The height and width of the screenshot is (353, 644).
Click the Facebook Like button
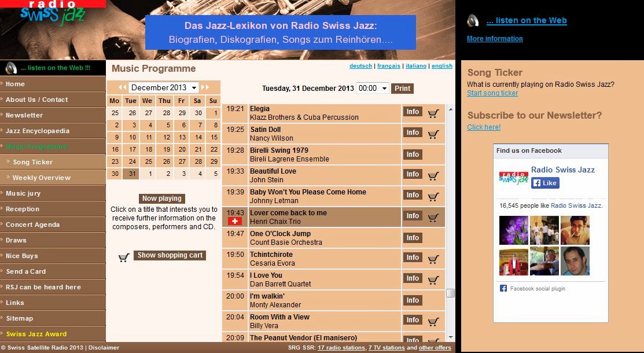[545, 183]
